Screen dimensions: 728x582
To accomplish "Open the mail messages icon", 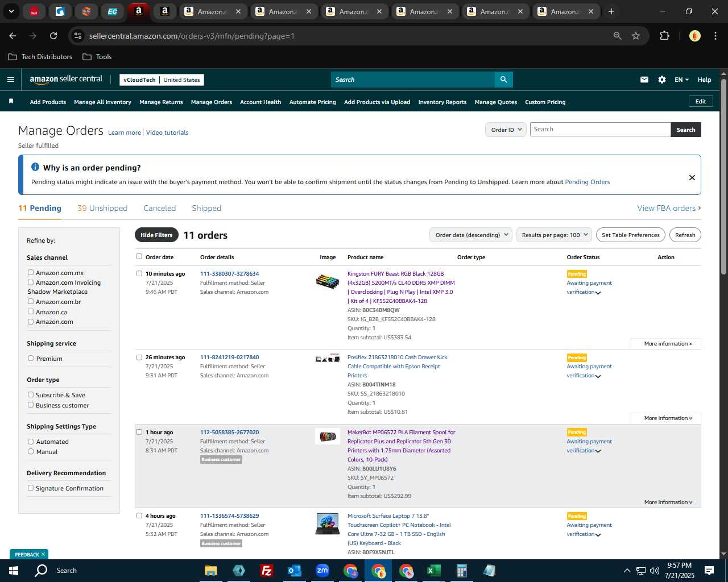I will click(644, 80).
